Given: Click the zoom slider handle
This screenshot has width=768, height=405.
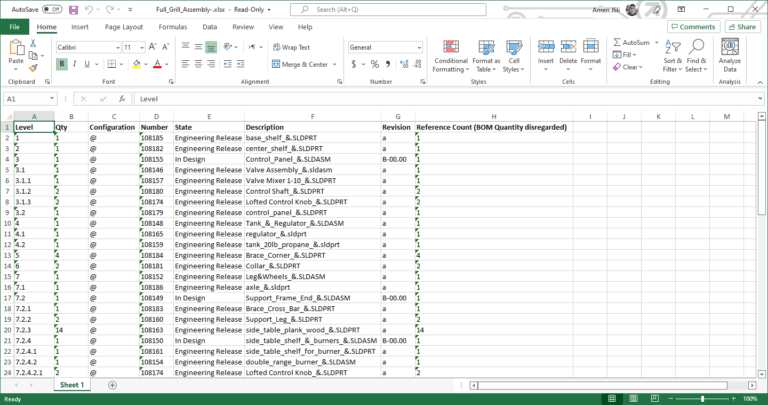Looking at the screenshot, I should pos(702,399).
